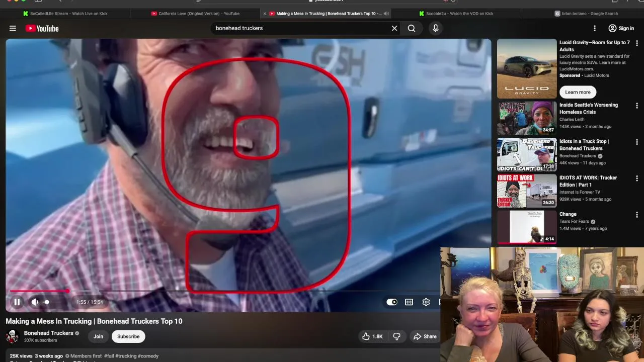Click the #trucking hashtag
This screenshot has height=362, width=644.
(x=126, y=356)
